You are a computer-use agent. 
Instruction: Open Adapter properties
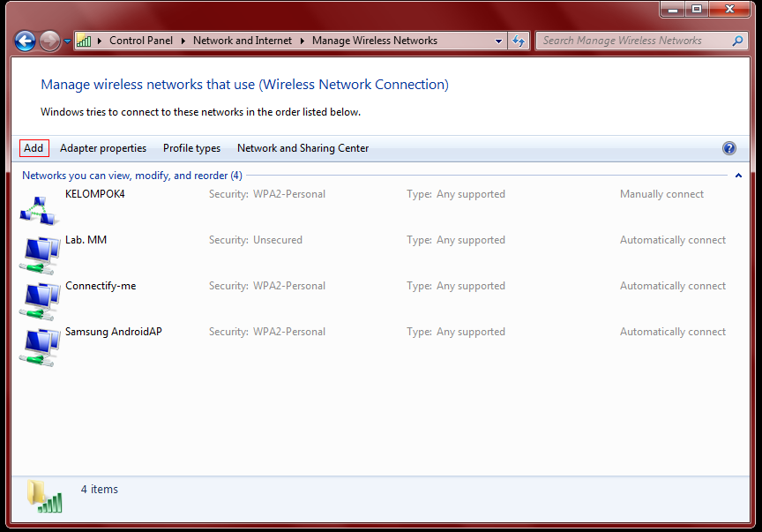103,148
